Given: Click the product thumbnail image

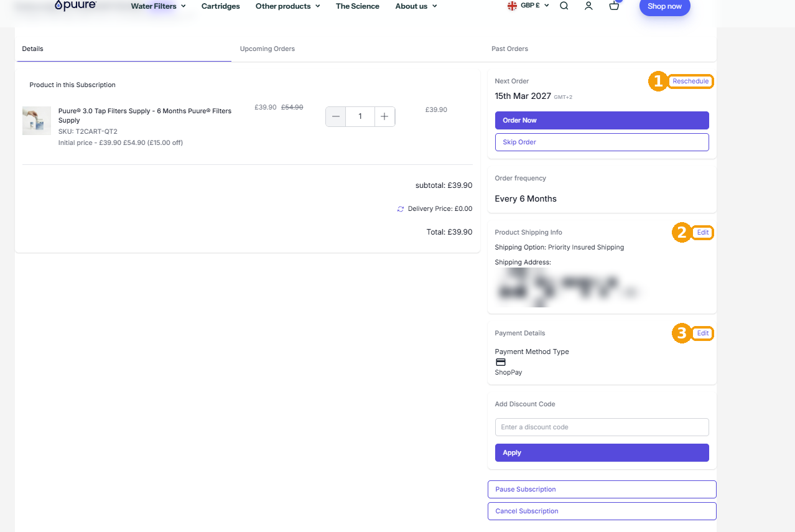Looking at the screenshot, I should coord(37,121).
